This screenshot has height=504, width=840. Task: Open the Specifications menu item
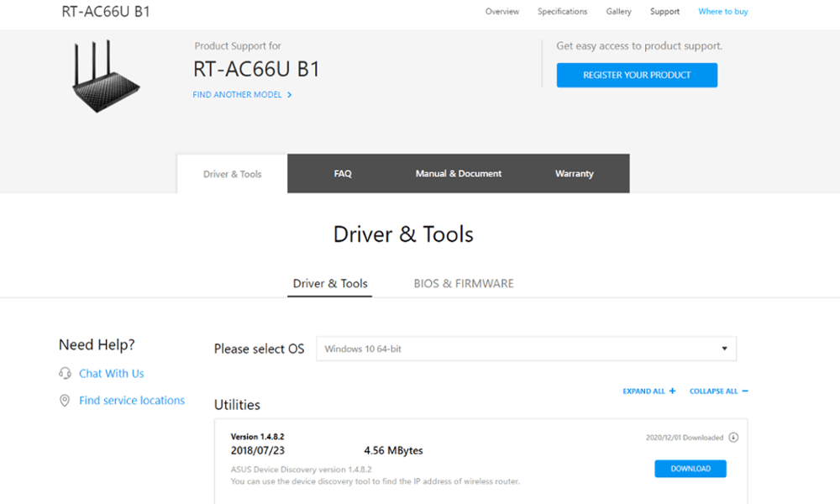[562, 11]
